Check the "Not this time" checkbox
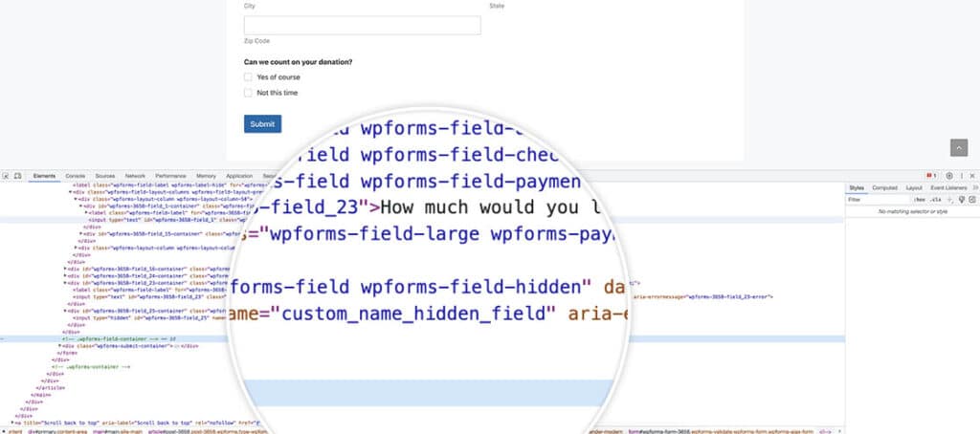 [248, 93]
